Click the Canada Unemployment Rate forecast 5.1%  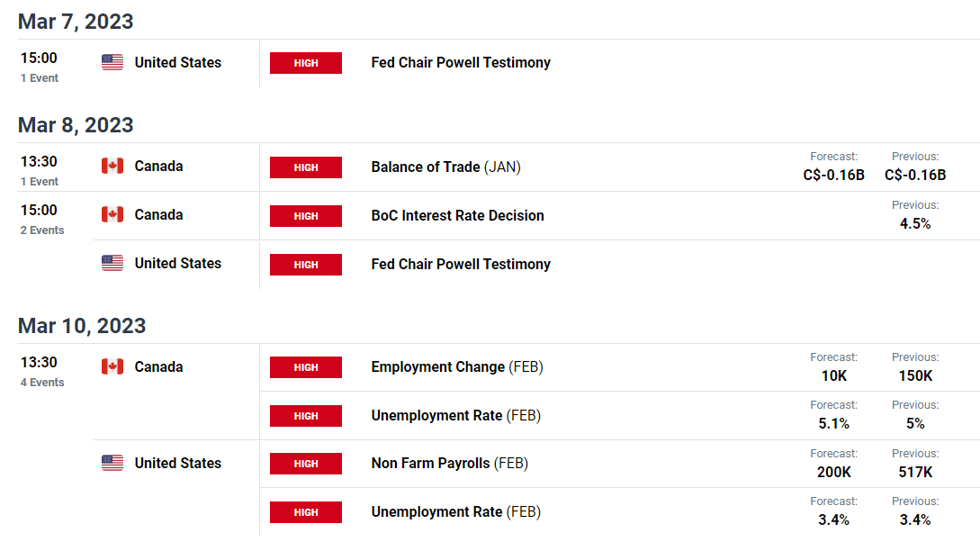pos(833,424)
